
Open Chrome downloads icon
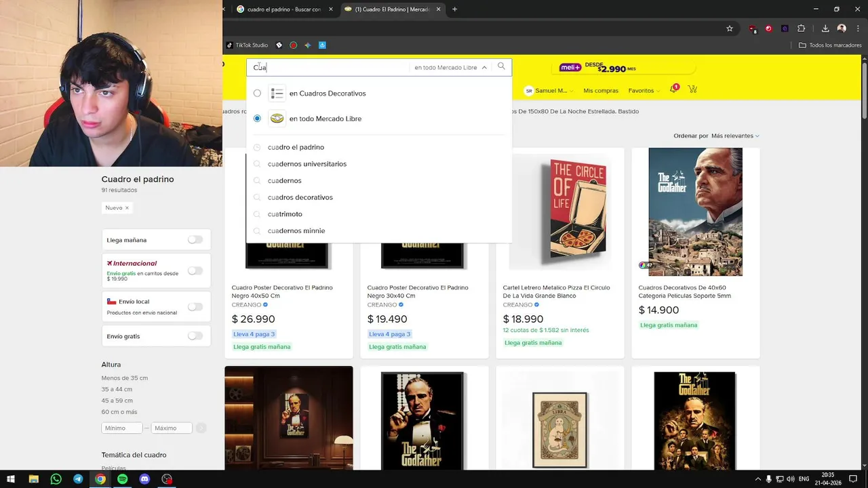[825, 28]
